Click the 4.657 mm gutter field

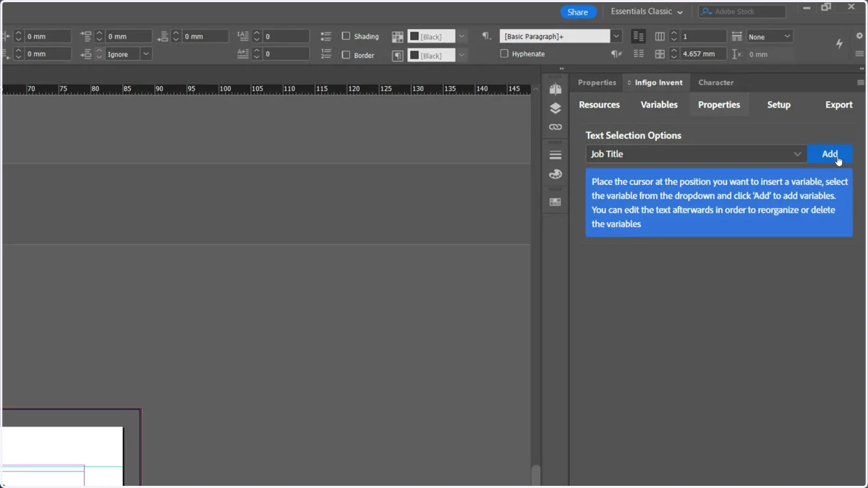702,54
